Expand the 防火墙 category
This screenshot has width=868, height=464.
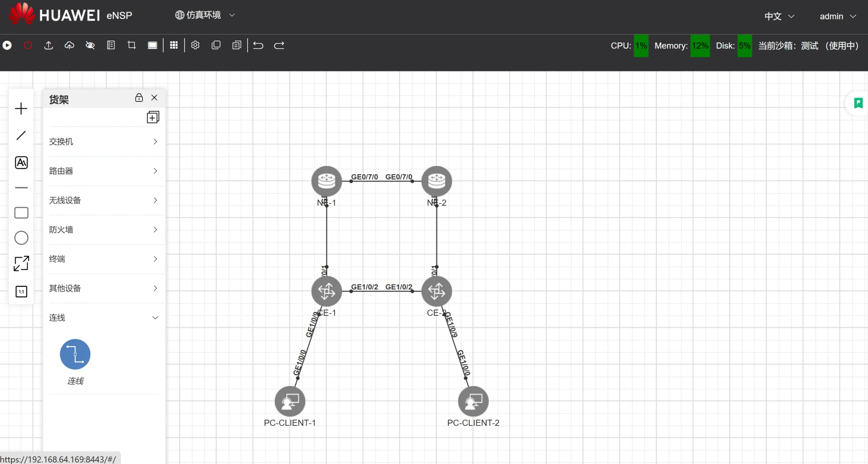[104, 230]
